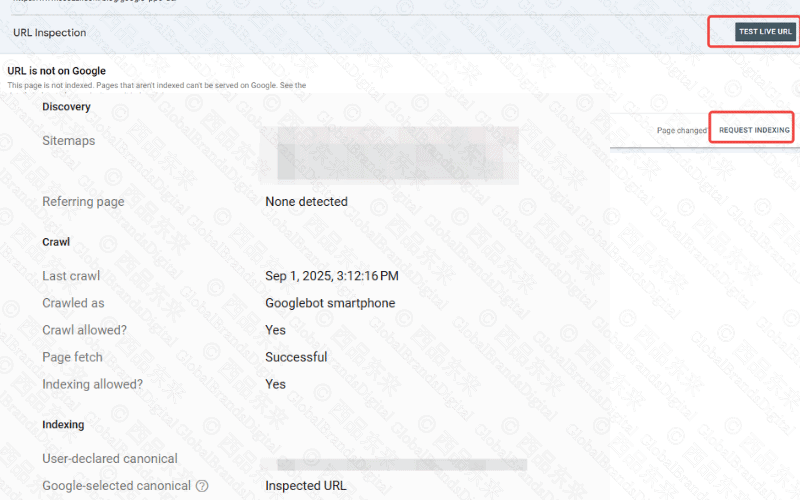Select the Indexing section heading
800x500 pixels.
[x=63, y=425]
